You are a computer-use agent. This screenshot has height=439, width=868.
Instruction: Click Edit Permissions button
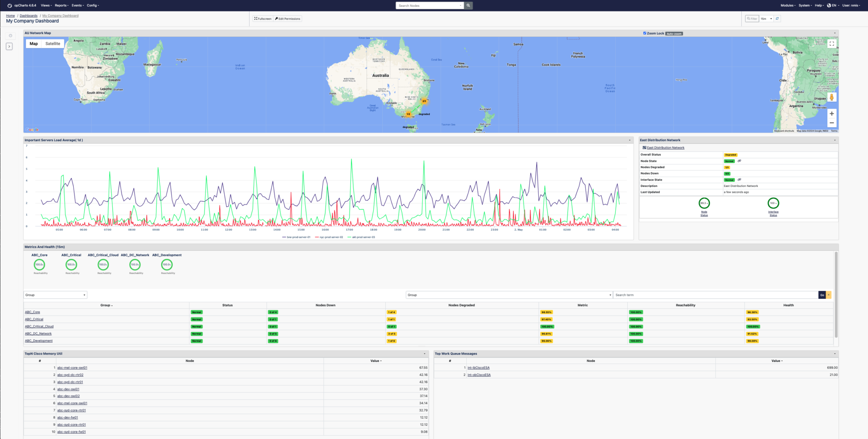287,19
